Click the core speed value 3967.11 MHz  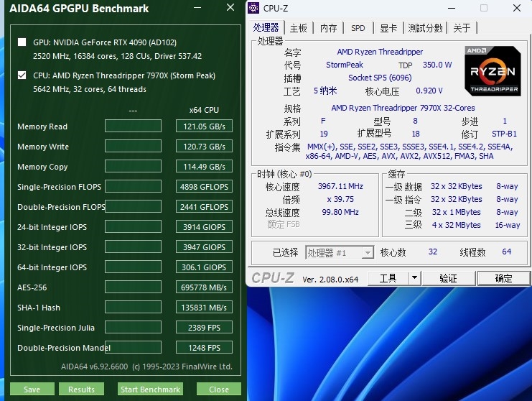pyautogui.click(x=340, y=186)
